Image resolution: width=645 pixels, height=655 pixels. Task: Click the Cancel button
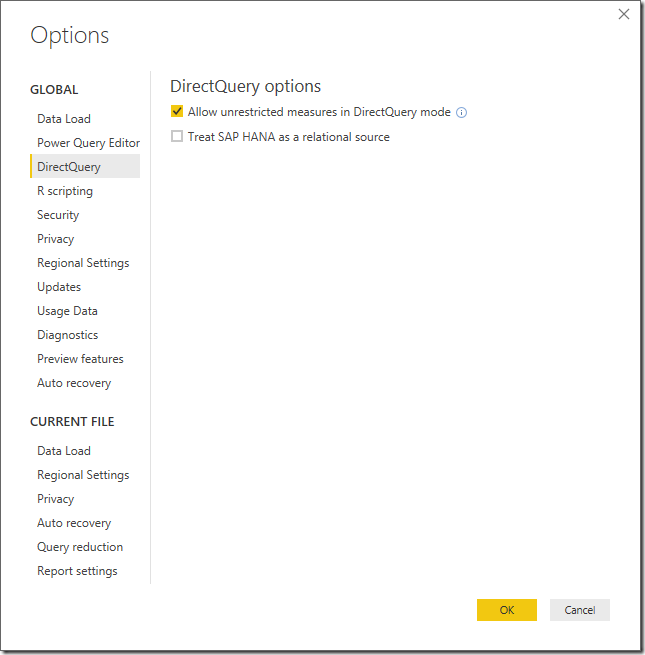[x=579, y=610]
